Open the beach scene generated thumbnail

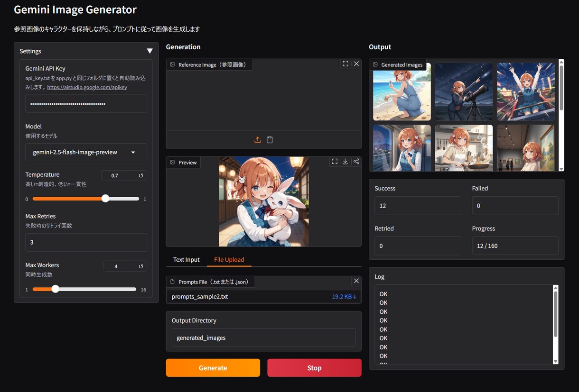(402, 92)
